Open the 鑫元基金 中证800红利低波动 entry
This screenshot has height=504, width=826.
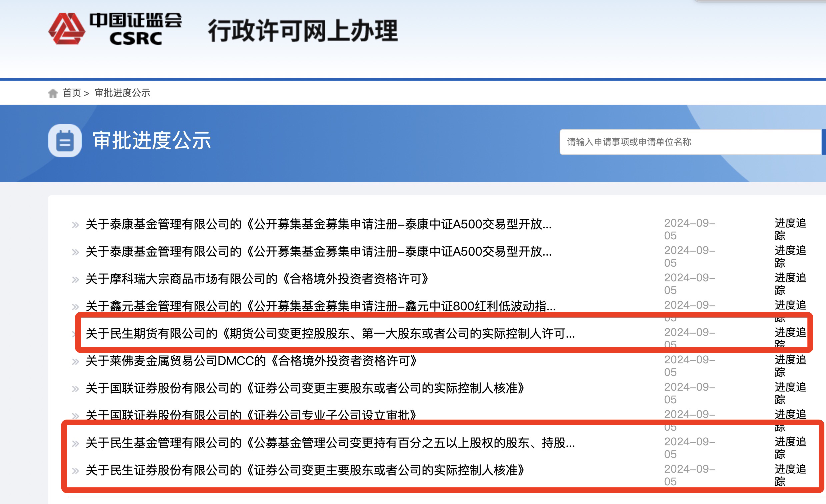[x=320, y=306]
